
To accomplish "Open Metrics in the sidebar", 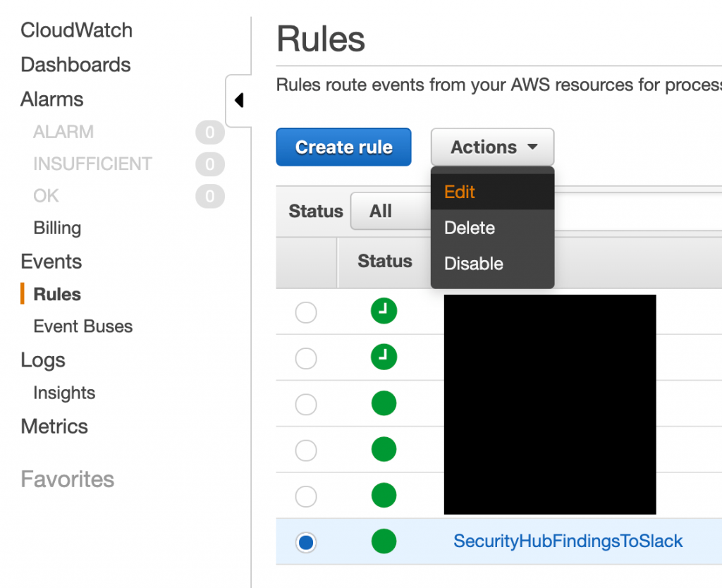I will (x=54, y=427).
